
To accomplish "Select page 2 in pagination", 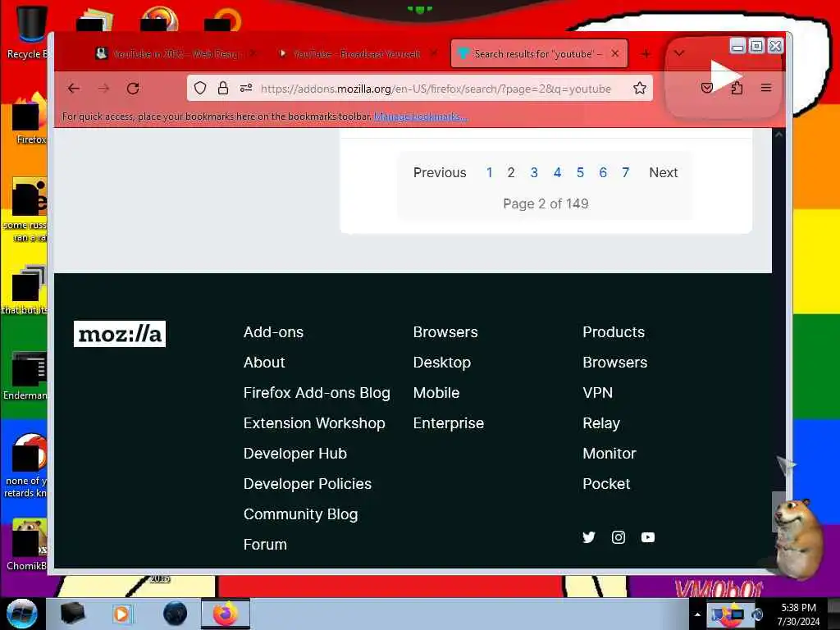I will click(511, 172).
